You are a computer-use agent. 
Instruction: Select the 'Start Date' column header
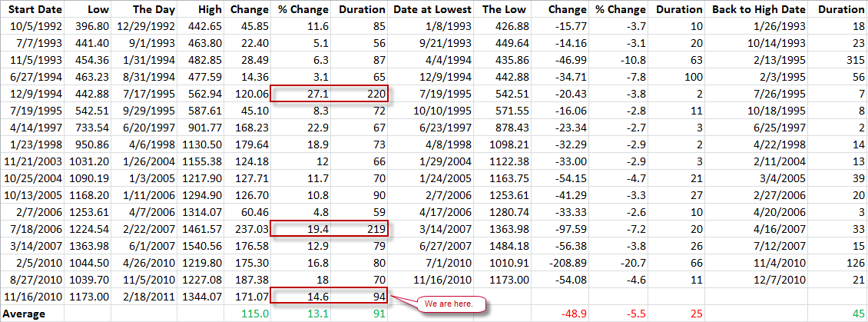(x=33, y=9)
